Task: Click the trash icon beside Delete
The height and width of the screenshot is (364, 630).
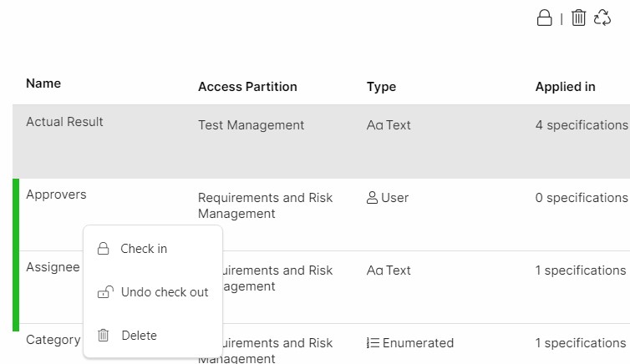Action: coord(104,336)
